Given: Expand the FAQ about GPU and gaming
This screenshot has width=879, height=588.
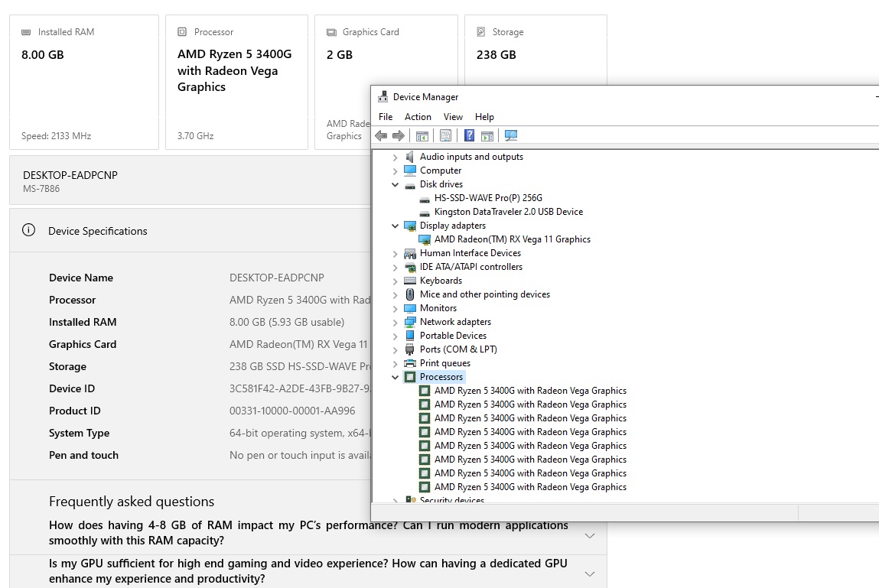Looking at the screenshot, I should pyautogui.click(x=590, y=574).
